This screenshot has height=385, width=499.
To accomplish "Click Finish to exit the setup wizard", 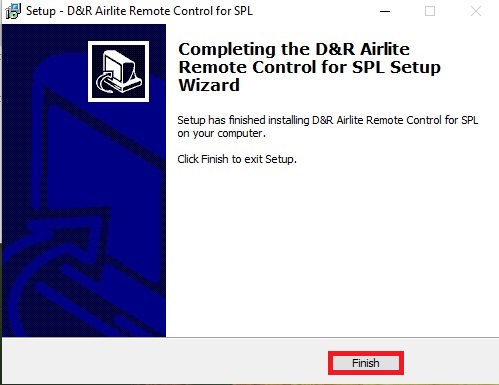I will (x=366, y=363).
